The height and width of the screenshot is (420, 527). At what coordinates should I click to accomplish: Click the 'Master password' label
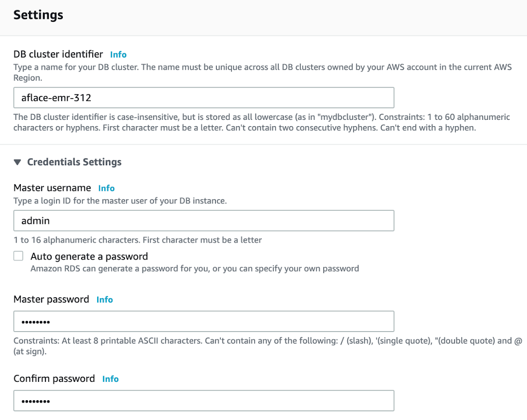click(51, 299)
